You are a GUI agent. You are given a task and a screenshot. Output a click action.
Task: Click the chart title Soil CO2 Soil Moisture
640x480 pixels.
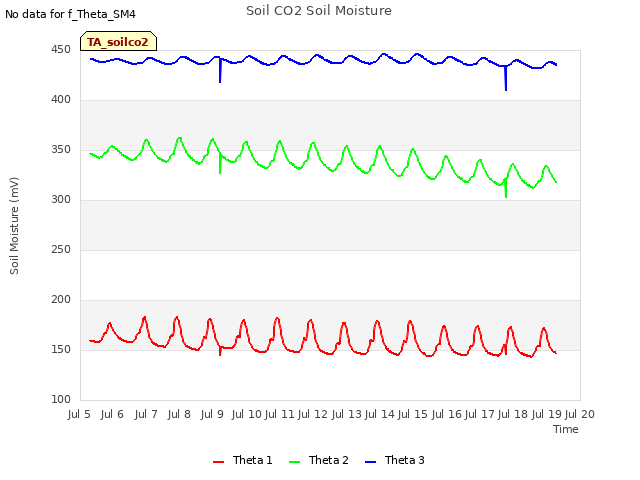coord(319,11)
